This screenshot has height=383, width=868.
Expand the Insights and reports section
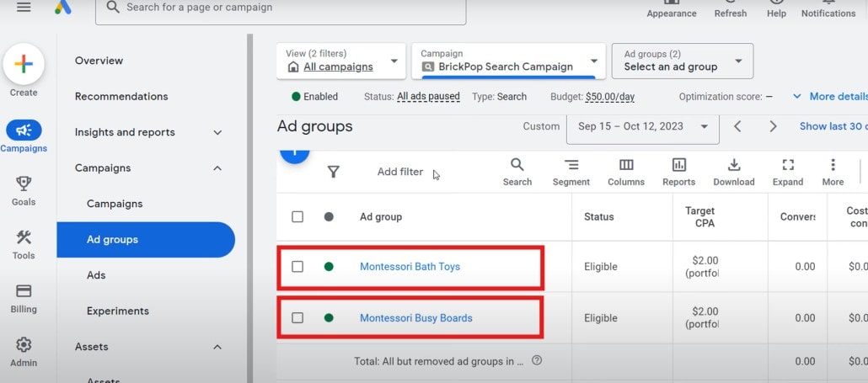tap(148, 132)
